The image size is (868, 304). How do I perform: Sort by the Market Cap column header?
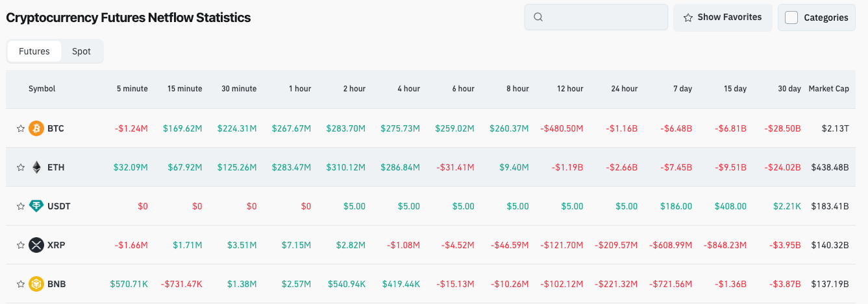828,89
